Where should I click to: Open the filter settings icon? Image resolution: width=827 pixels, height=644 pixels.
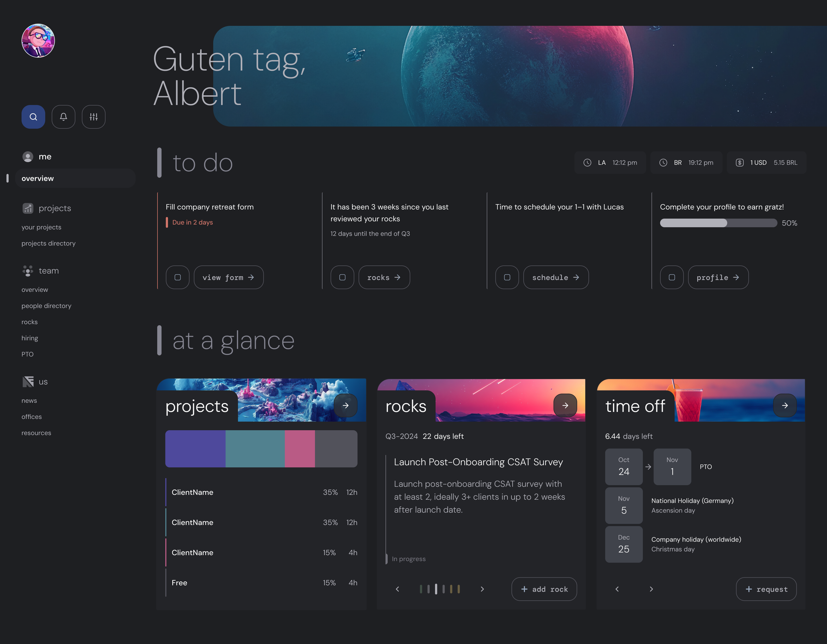[x=93, y=117]
